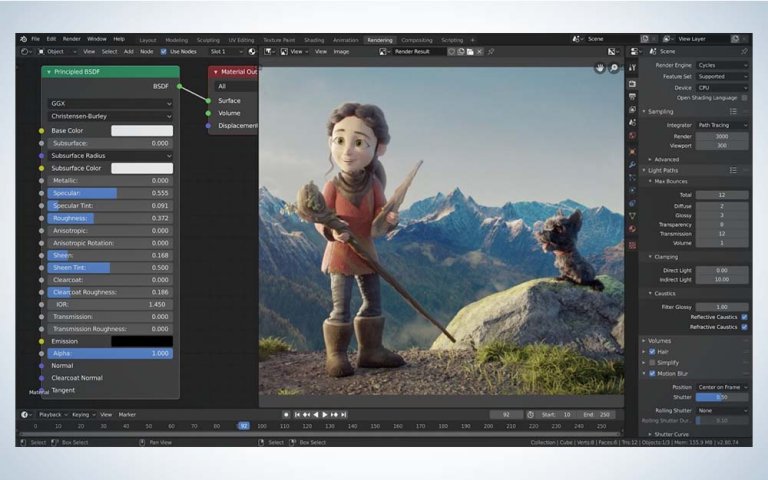Click the pan hand icon in render view
The width and height of the screenshot is (768, 480).
pyautogui.click(x=600, y=68)
